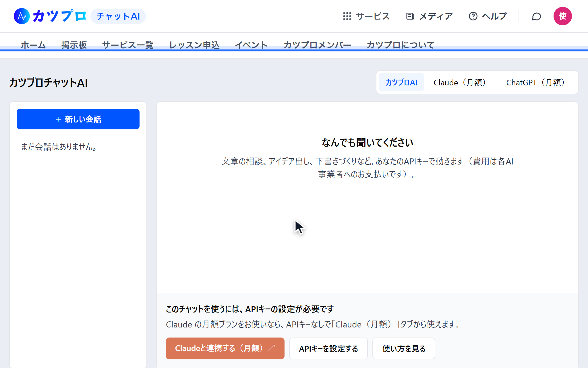The height and width of the screenshot is (368, 588).
Task: Open the メディア link in header
Action: [430, 16]
